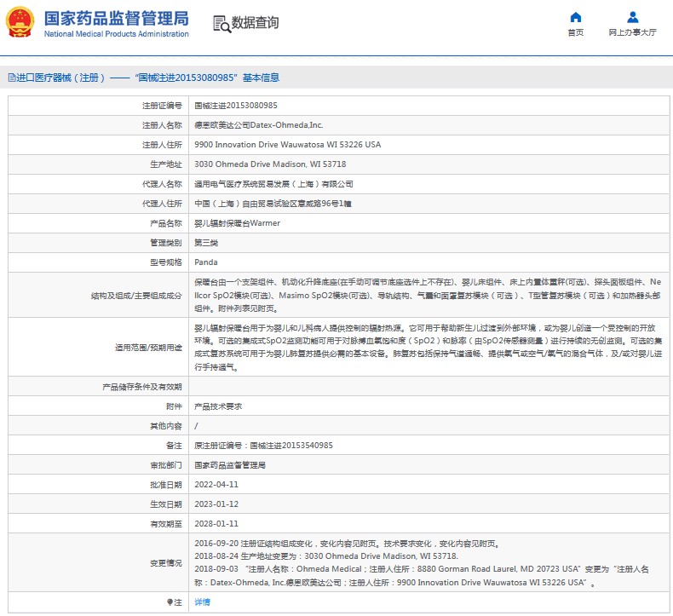
Task: Select effective date 2023-01-12
Action: click(216, 504)
